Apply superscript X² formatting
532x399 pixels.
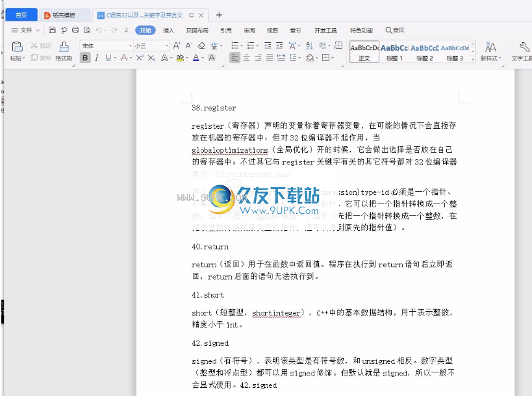(140, 58)
